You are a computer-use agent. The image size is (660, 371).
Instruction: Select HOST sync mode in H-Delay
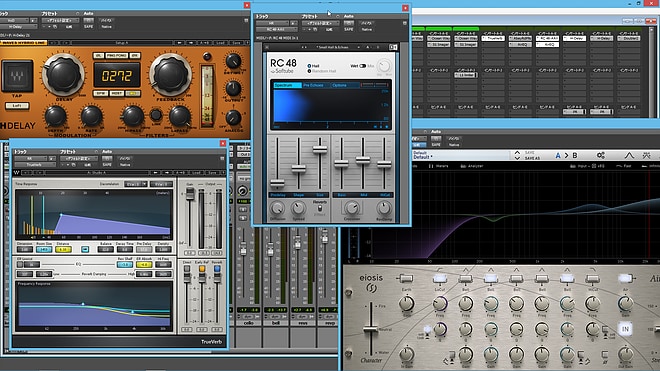pos(117,93)
